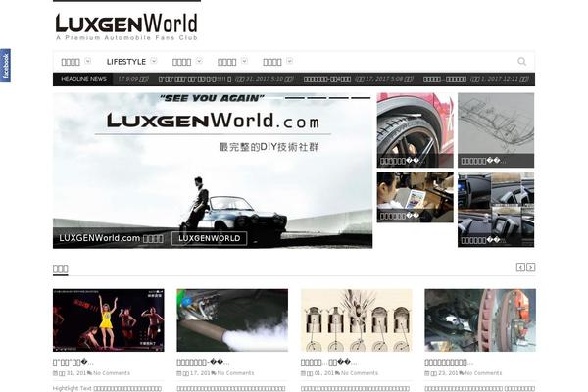Click the HEADLINE NEWS label
The height and width of the screenshot is (392, 588).
[x=83, y=79]
